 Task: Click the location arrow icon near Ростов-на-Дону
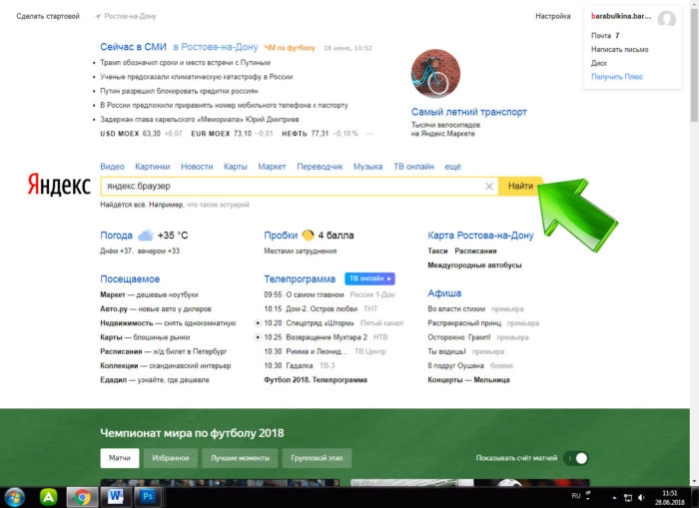pos(98,16)
